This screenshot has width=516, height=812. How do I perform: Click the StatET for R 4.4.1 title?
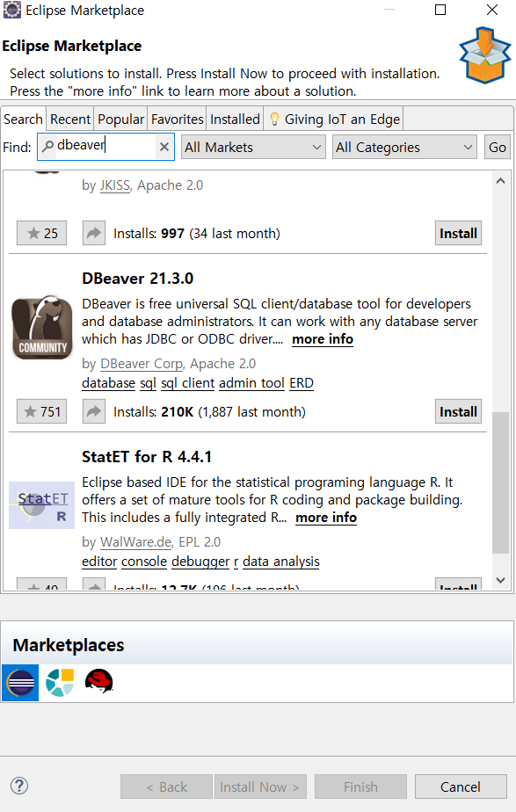pyautogui.click(x=147, y=457)
